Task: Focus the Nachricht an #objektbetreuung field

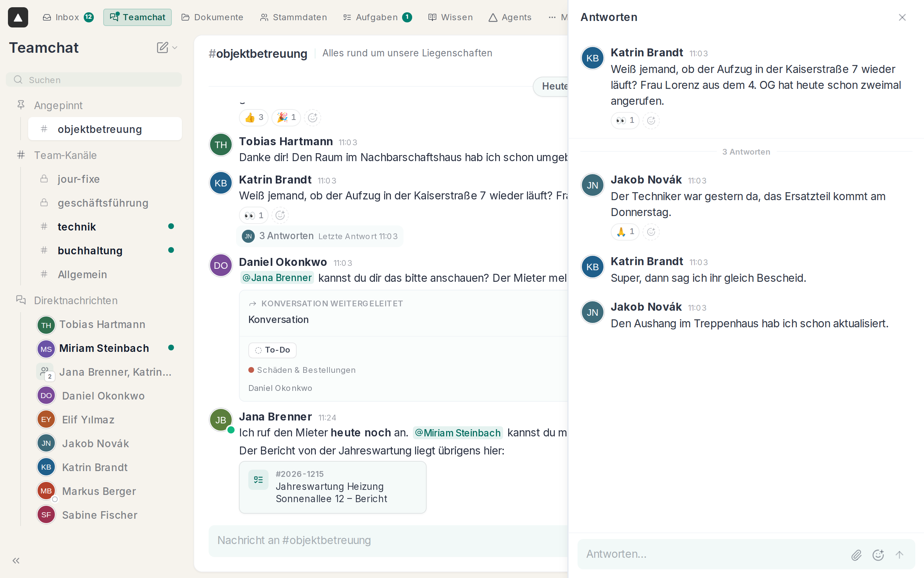Action: click(388, 540)
